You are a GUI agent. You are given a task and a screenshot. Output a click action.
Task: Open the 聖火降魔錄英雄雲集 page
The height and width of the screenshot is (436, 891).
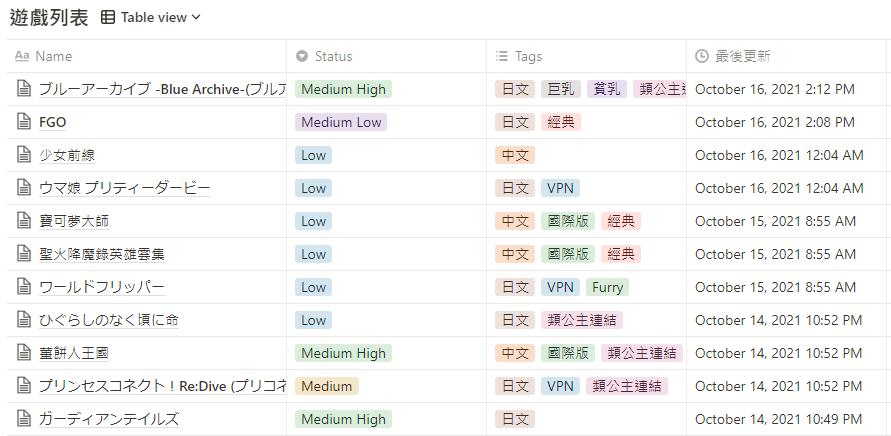[102, 254]
